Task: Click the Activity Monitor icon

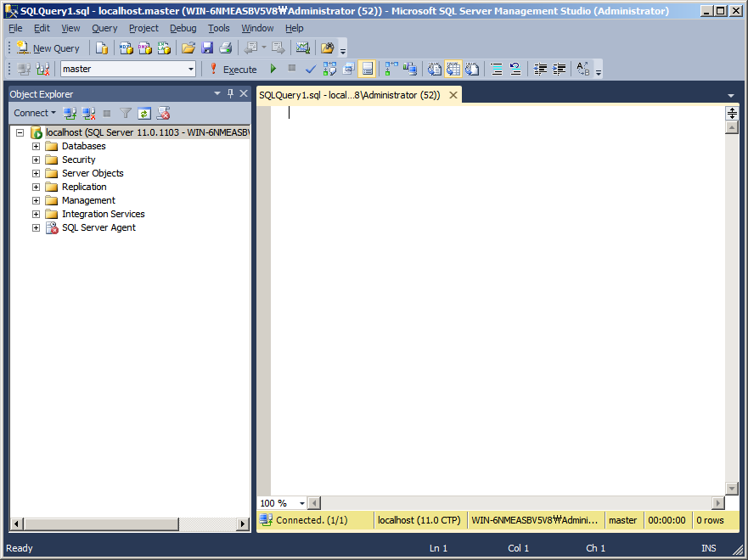Action: [303, 48]
